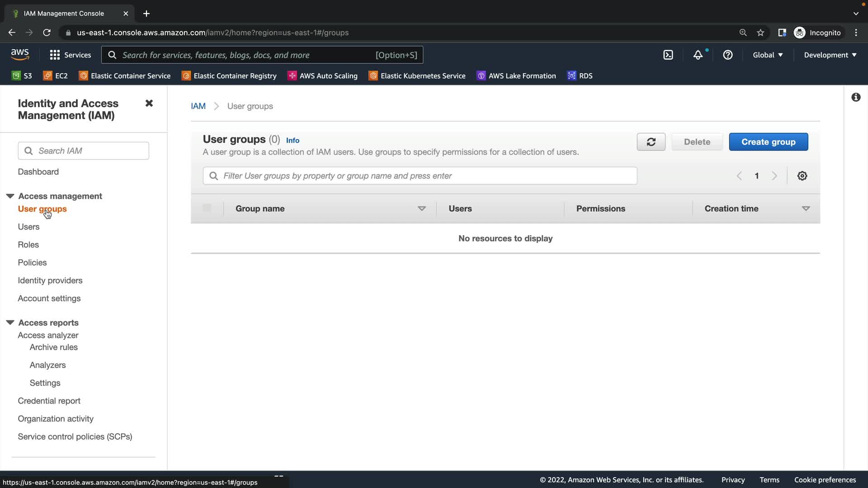Go to Roles in sidebar

point(28,244)
